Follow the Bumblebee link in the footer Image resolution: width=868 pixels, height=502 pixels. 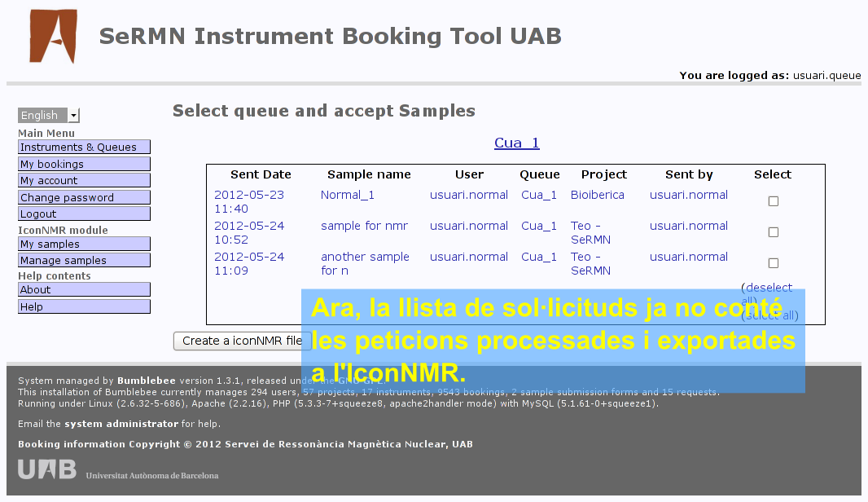(146, 381)
